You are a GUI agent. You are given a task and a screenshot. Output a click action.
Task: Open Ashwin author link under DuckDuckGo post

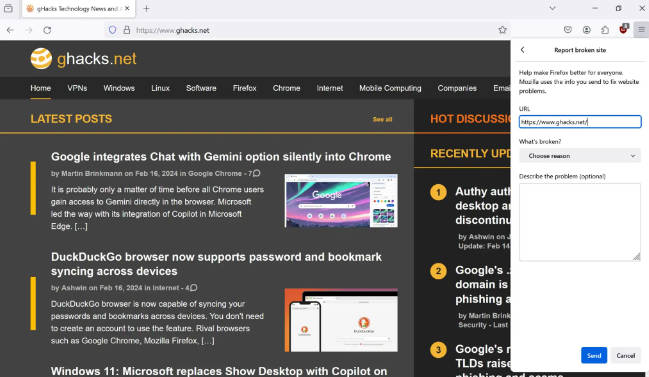[74, 288]
